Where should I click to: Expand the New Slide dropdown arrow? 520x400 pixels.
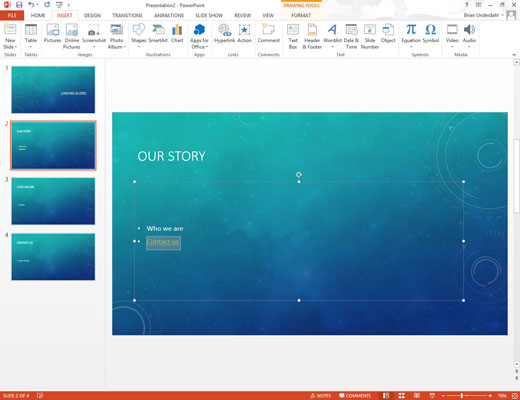coord(10,47)
